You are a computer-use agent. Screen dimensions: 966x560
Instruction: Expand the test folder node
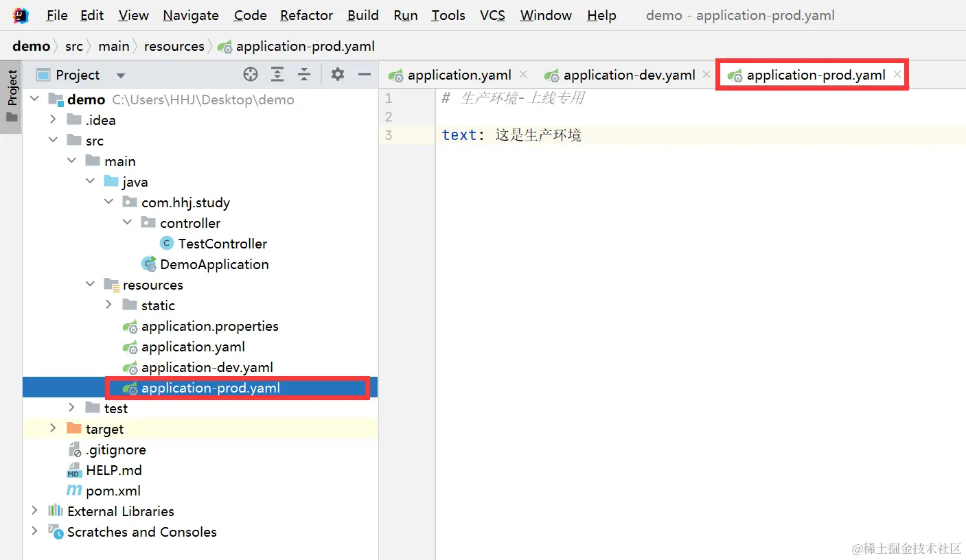(71, 408)
